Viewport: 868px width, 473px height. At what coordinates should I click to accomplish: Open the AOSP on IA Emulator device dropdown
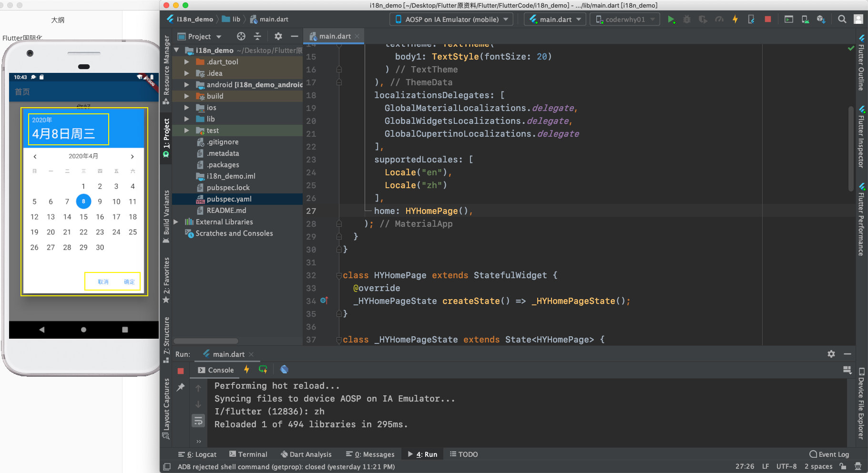tap(451, 20)
